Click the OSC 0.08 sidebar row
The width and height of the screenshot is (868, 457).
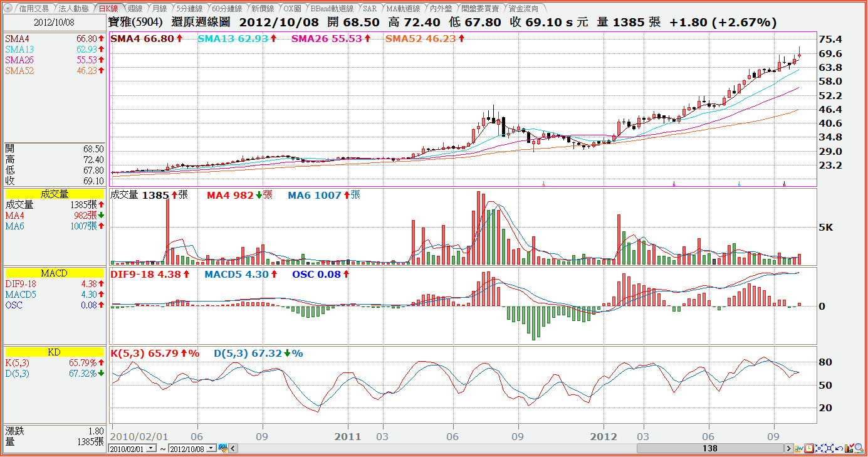click(55, 305)
